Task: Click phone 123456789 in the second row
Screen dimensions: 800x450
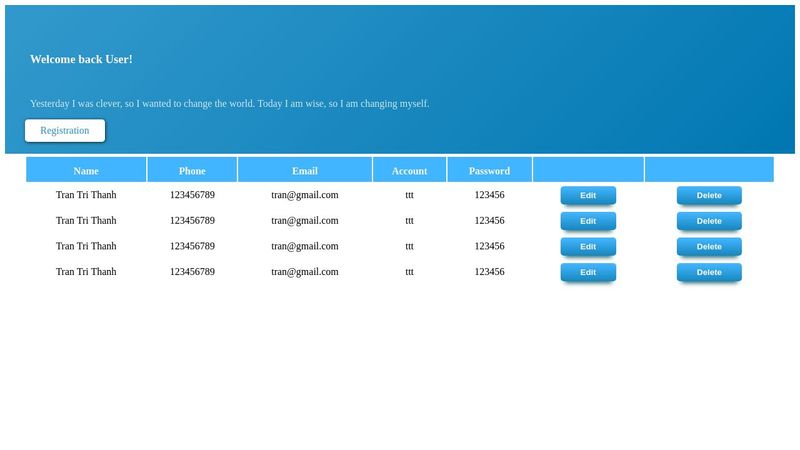Action: [x=192, y=220]
